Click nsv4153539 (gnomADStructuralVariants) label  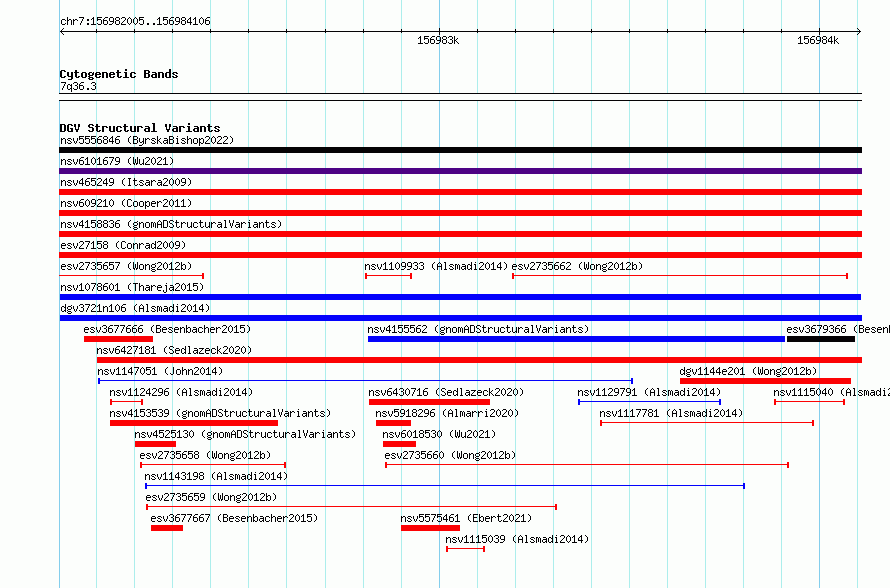click(x=220, y=413)
